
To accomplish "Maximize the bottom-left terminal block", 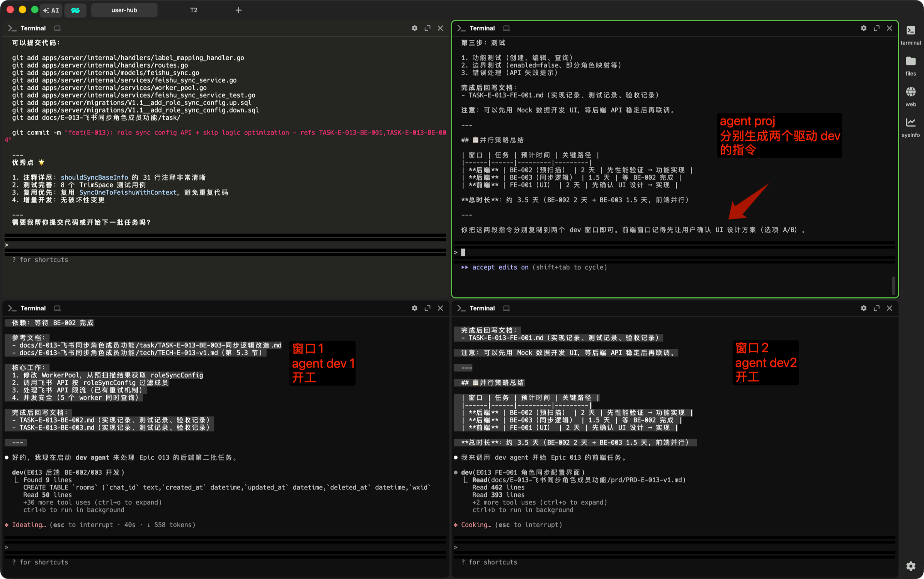I will tap(427, 308).
